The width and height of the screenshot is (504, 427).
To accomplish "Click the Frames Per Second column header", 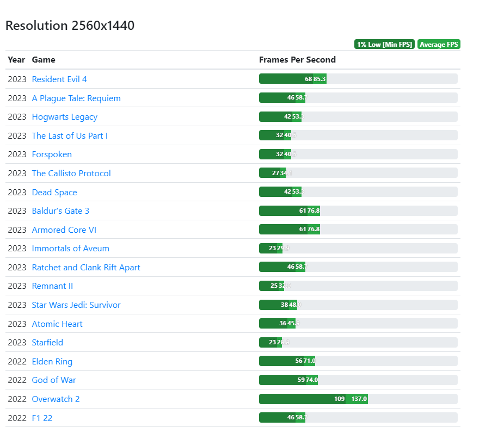I will (297, 60).
